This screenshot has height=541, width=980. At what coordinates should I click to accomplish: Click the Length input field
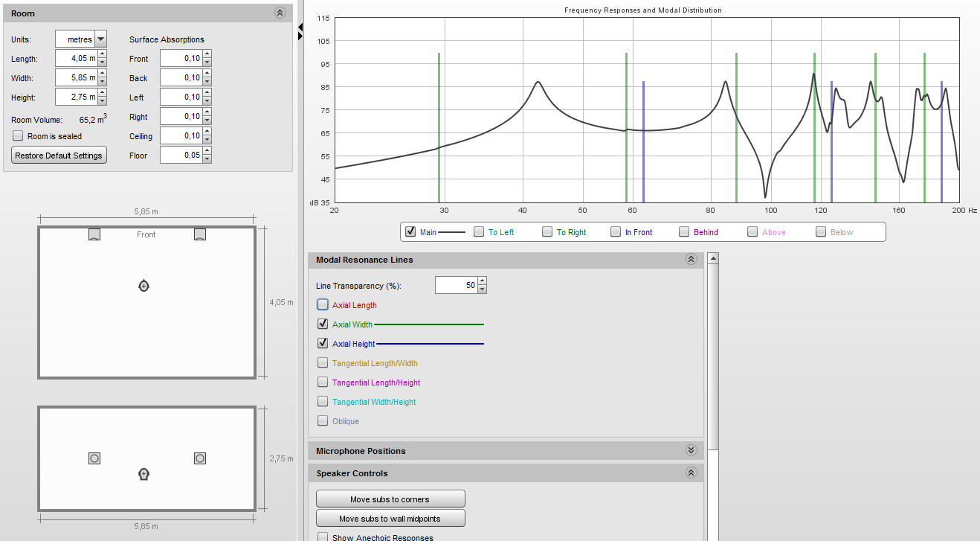tap(76, 59)
